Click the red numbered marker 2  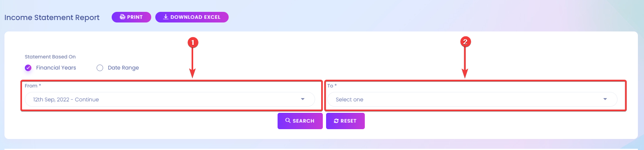tap(465, 42)
